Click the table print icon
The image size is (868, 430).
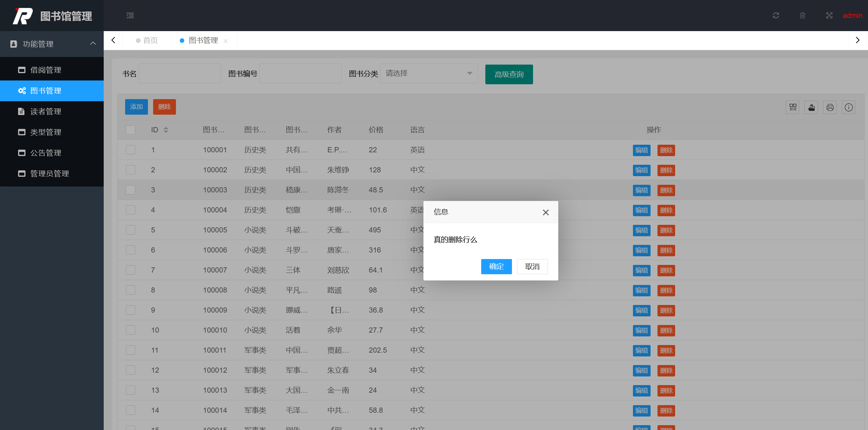pos(830,107)
